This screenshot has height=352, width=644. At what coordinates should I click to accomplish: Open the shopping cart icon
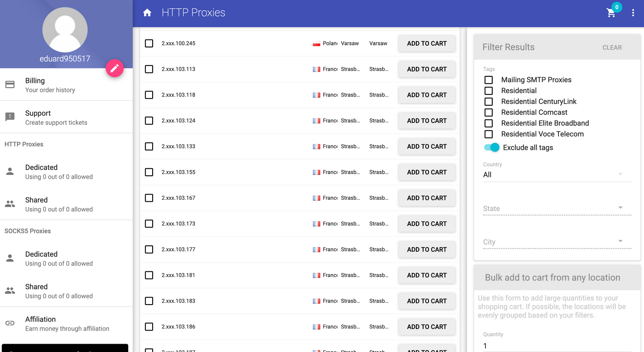click(x=611, y=13)
